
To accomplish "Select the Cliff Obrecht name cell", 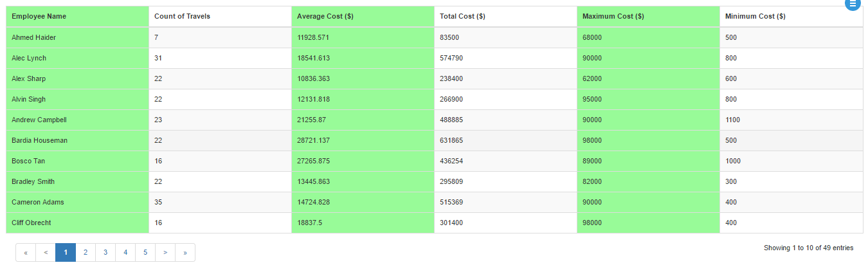I will [78, 223].
